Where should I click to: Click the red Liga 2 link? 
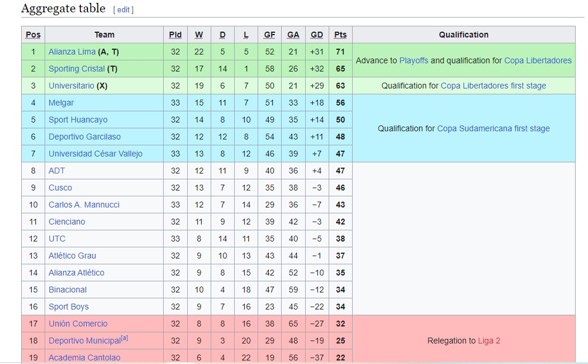pos(489,341)
